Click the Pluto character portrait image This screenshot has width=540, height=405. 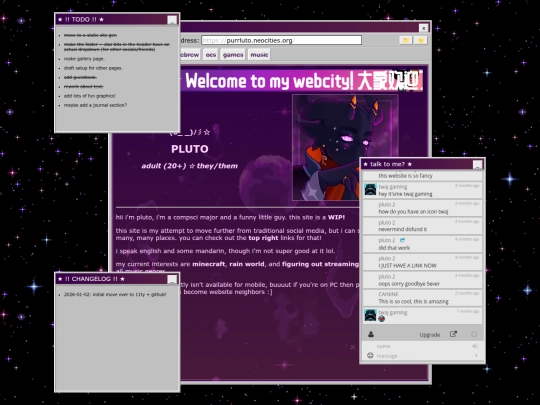[x=345, y=147]
